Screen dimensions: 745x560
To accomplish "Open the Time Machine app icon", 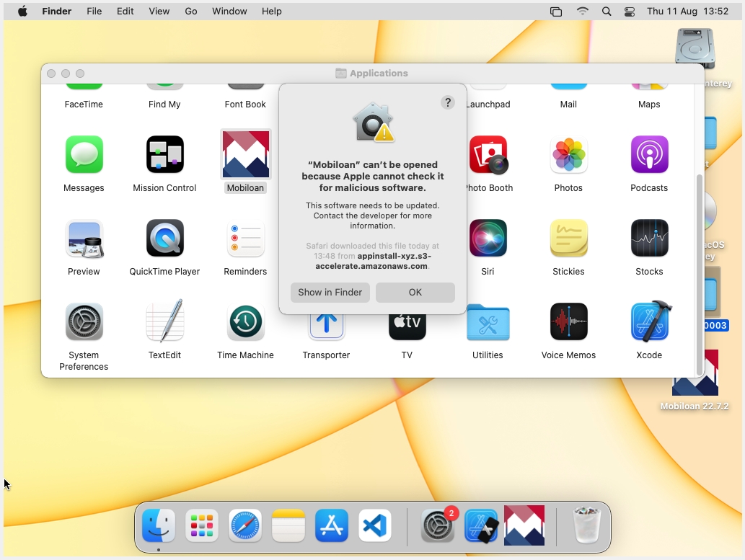I will click(245, 322).
